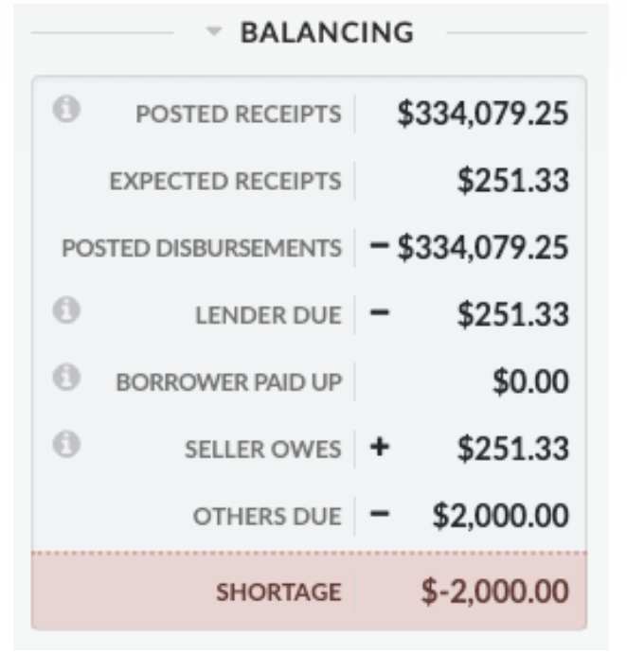Screen dimensions: 627x672
Task: Select the Shortage label in red row
Action: (x=278, y=592)
